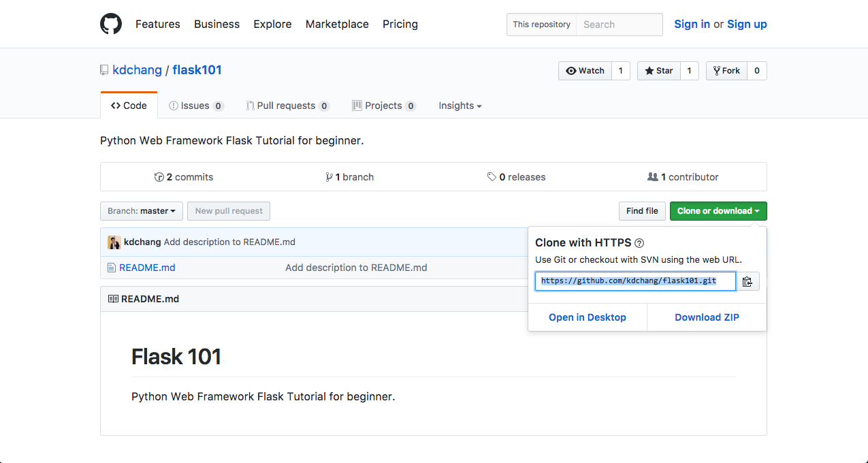Switch to the Issues tab

point(195,106)
